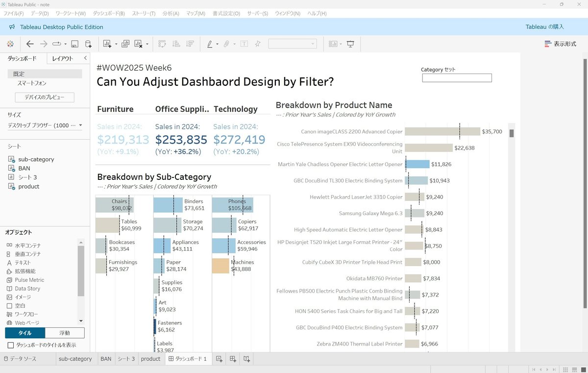
Task: Click the Machines orange bar
Action: 221,266
